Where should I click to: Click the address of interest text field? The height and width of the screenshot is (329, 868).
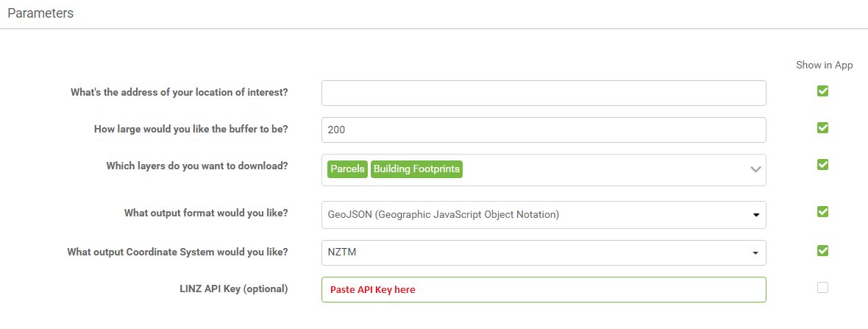click(543, 93)
